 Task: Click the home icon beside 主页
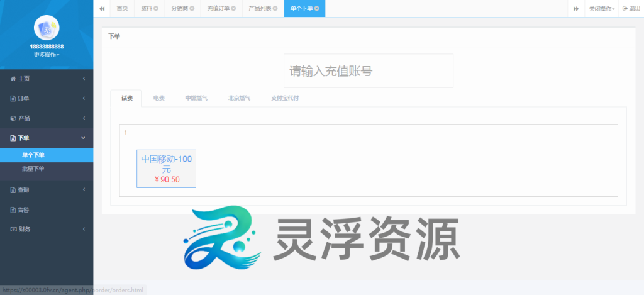click(13, 79)
